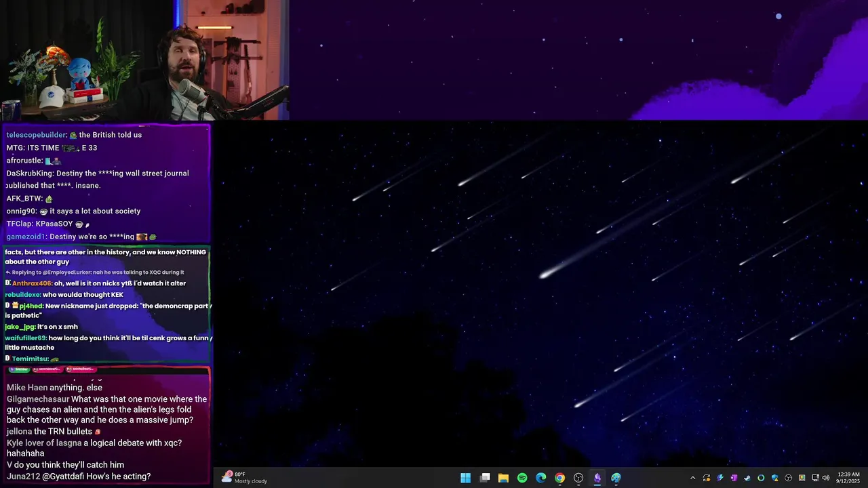Open the volume speaker control
This screenshot has width=868, height=488.
[x=826, y=478]
